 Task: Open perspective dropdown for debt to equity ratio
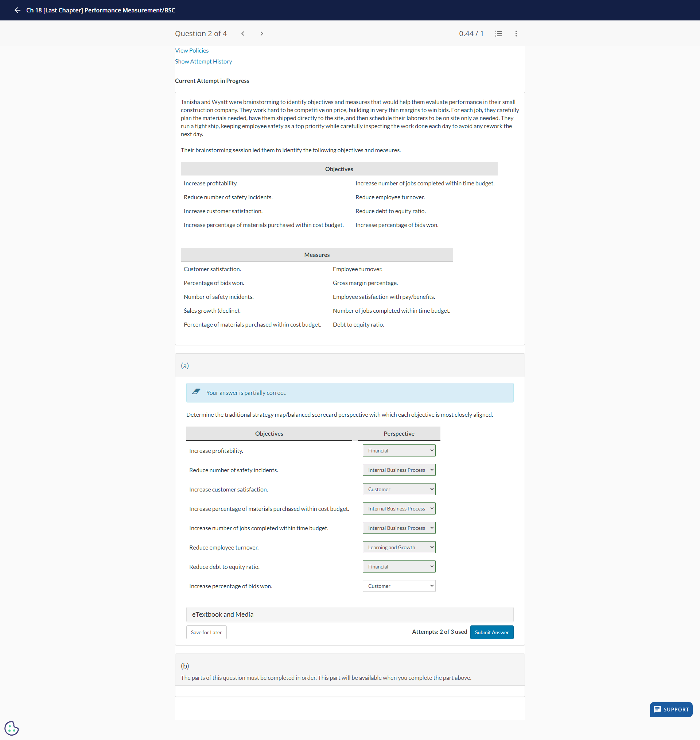pos(398,567)
